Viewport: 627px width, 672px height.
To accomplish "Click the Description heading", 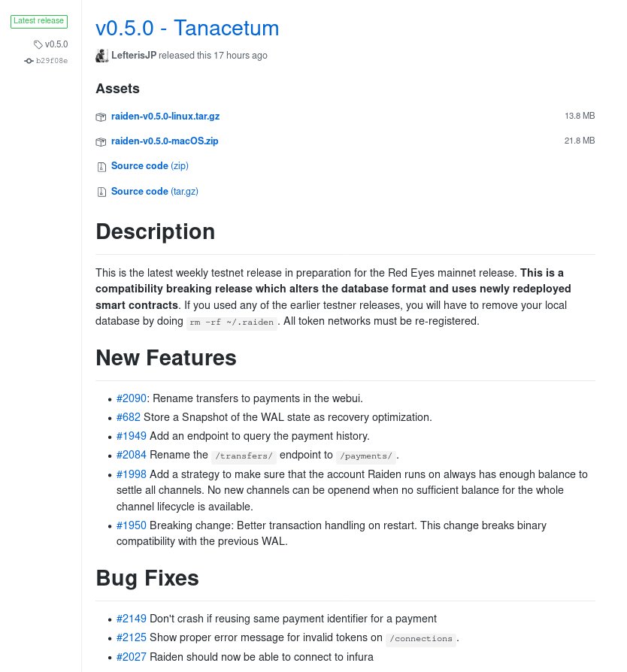I will (x=155, y=232).
